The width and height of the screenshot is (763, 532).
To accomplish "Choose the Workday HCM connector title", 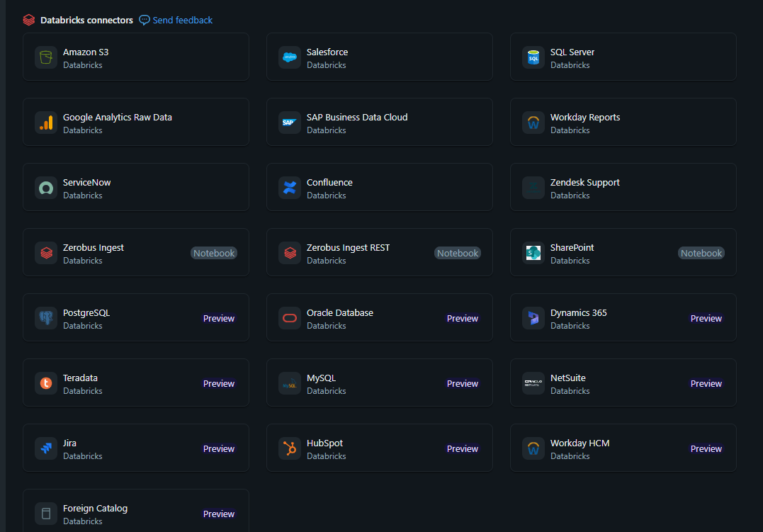I will (580, 443).
